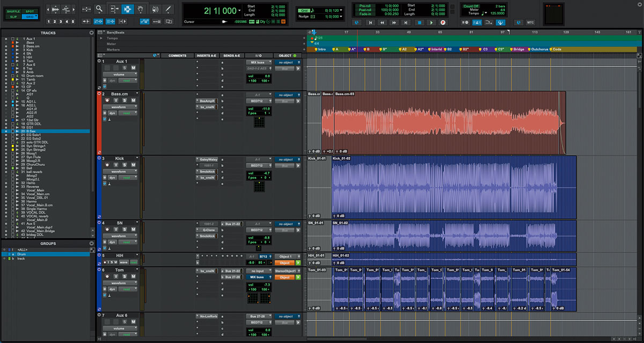Viewport: 644px width, 343px height.
Task: Click the Kick volume value -4.7
Action: 266,174
